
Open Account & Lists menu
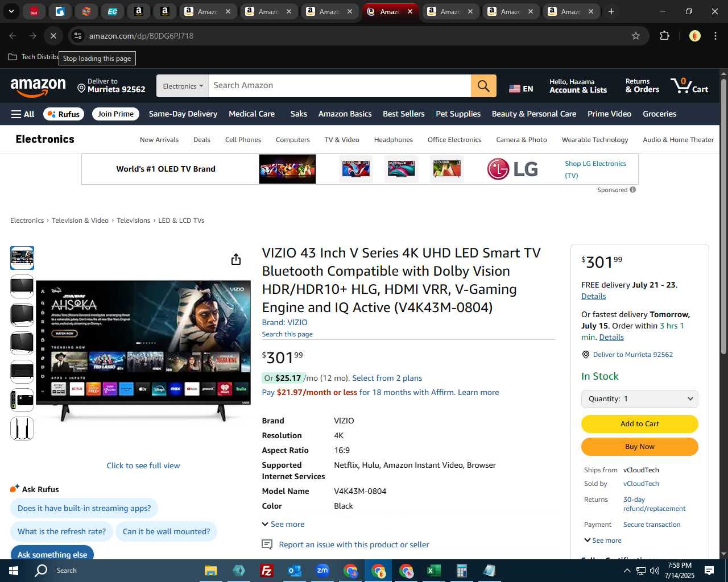pos(578,86)
